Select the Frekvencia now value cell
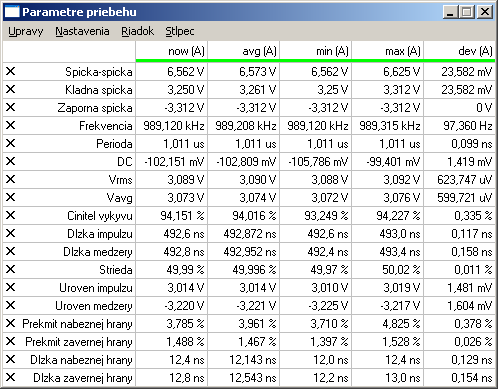498x389 pixels. click(172, 126)
